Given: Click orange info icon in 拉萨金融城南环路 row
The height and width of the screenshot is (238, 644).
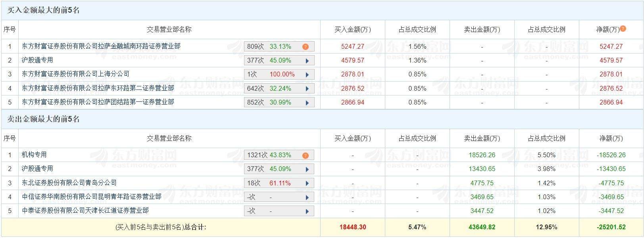Looking at the screenshot, I should point(305,47).
